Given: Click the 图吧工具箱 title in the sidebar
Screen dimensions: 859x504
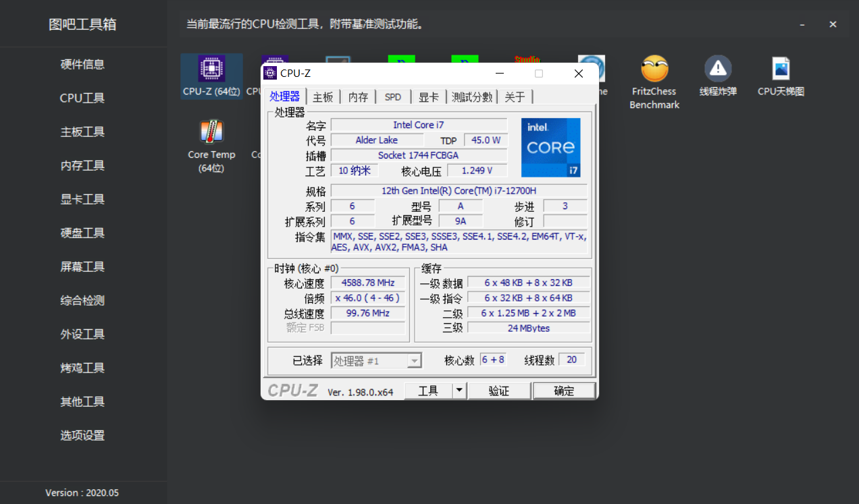Looking at the screenshot, I should [x=82, y=24].
